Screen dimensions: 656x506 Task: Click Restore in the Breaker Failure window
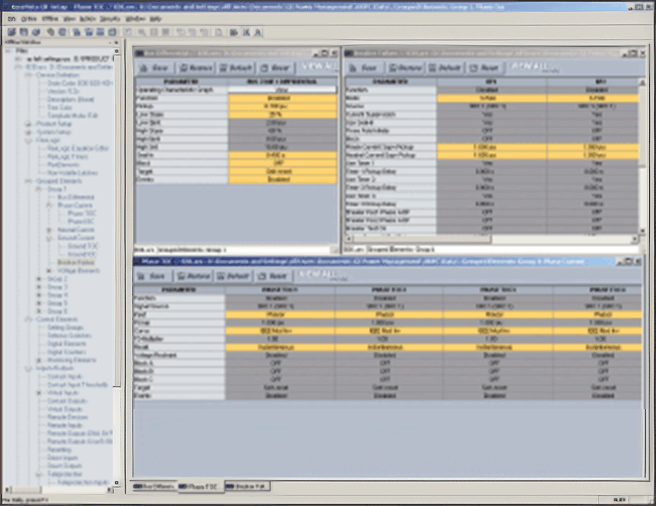pos(405,68)
